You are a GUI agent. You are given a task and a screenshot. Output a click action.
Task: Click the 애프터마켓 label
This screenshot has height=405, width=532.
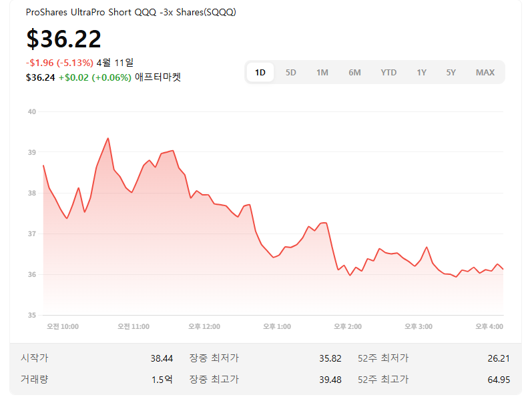[x=158, y=77]
